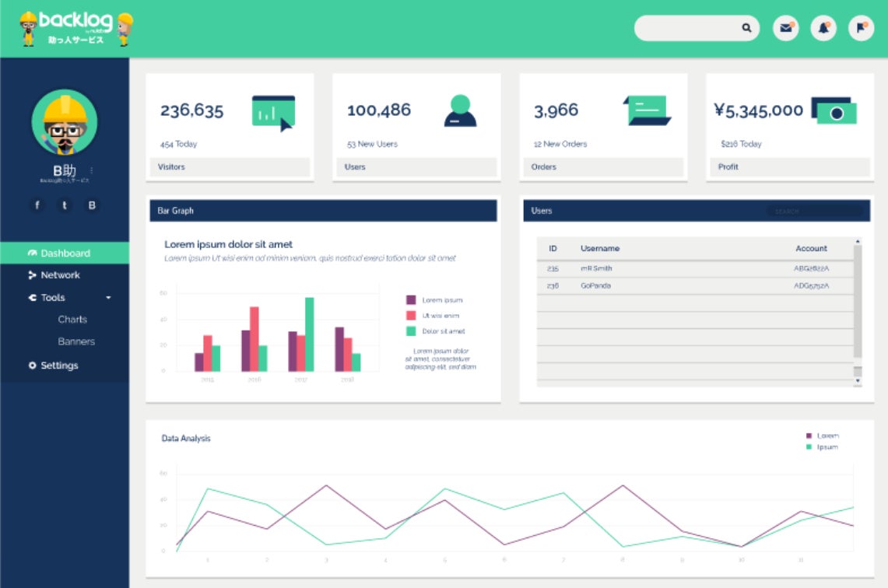Select the mR Smith table row
888x588 pixels.
coord(695,268)
